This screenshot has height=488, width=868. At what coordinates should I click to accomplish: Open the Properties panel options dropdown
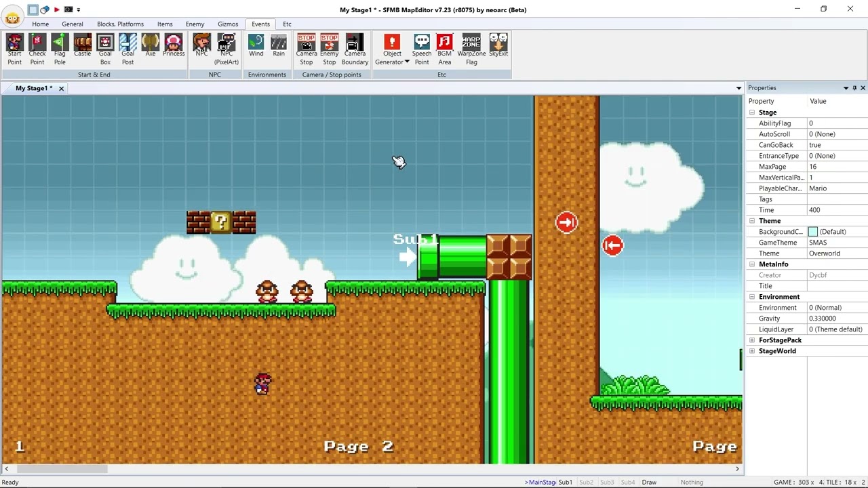[846, 88]
